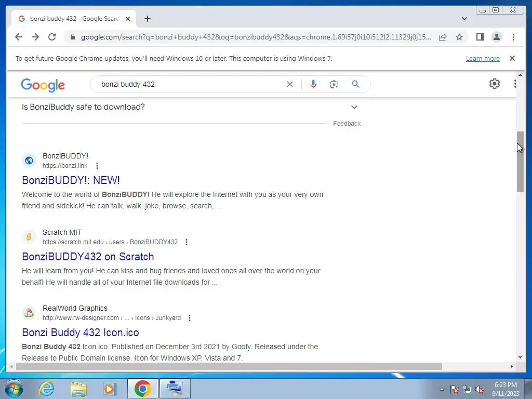Go back to the previous page
This screenshot has width=532, height=399.
[19, 37]
